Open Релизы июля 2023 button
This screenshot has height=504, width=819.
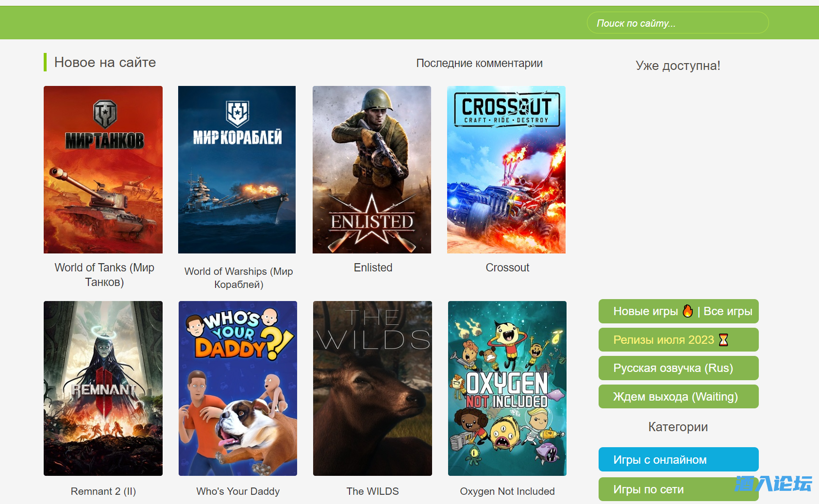click(x=679, y=339)
